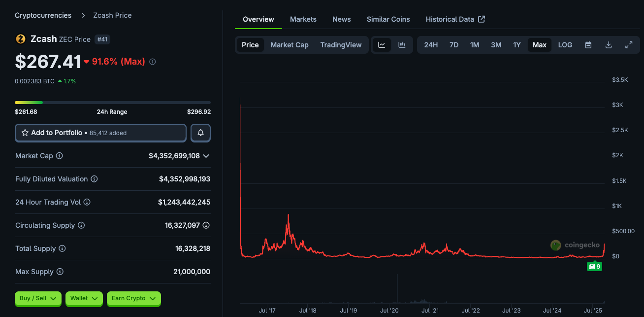
Task: Switch to the line chart view icon
Action: tap(382, 45)
